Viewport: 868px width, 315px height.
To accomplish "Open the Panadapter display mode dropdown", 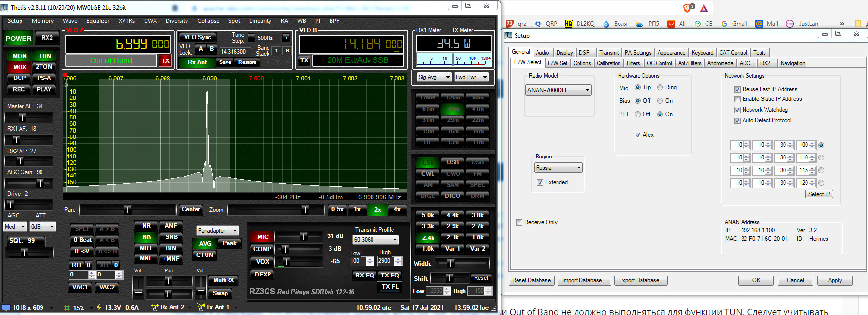I will [x=218, y=231].
